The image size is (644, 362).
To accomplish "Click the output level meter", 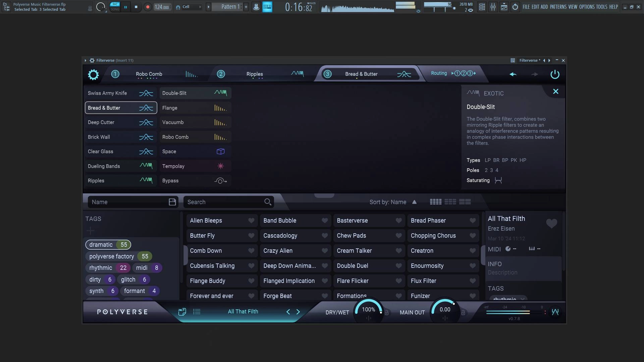I will (x=515, y=312).
